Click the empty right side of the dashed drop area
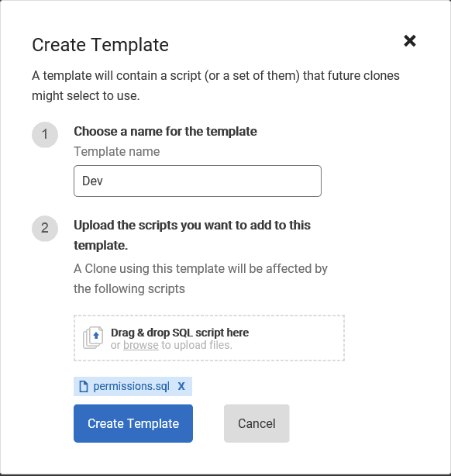The image size is (451, 476). coord(298,338)
